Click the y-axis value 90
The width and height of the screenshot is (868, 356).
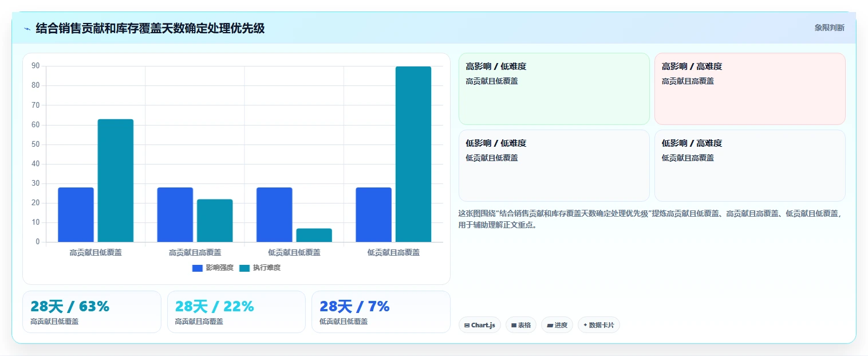tap(35, 66)
